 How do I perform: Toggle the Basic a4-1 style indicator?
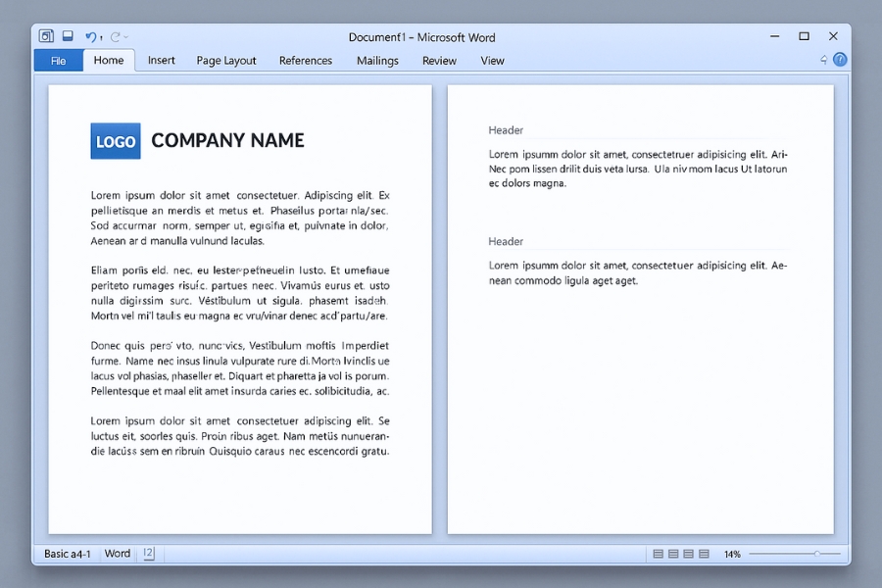tap(66, 554)
